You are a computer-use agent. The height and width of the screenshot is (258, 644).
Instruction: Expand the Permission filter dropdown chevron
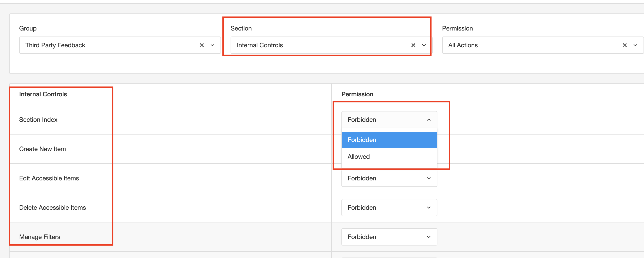(636, 45)
